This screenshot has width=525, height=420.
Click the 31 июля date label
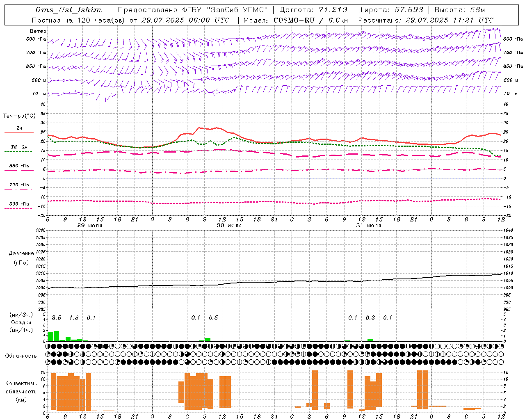point(369,226)
